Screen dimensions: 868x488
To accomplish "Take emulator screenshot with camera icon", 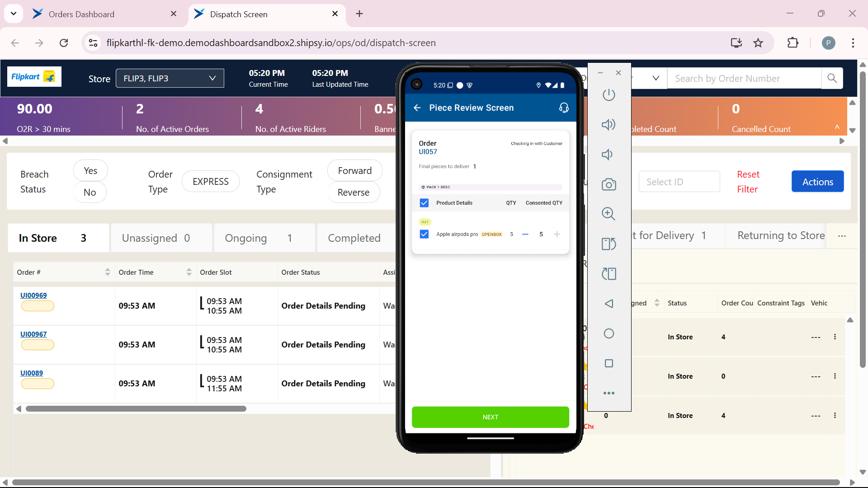I will [x=609, y=184].
